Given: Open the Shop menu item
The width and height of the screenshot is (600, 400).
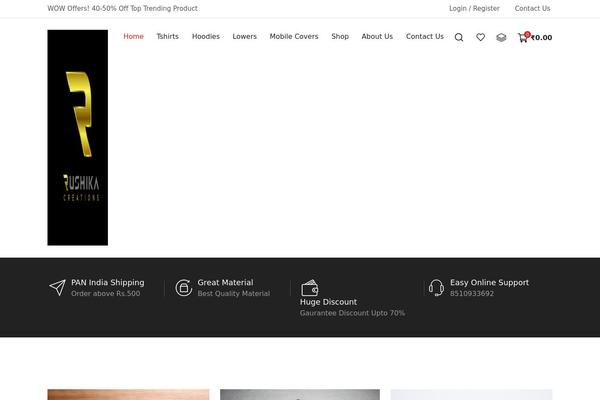Looking at the screenshot, I should tap(340, 36).
